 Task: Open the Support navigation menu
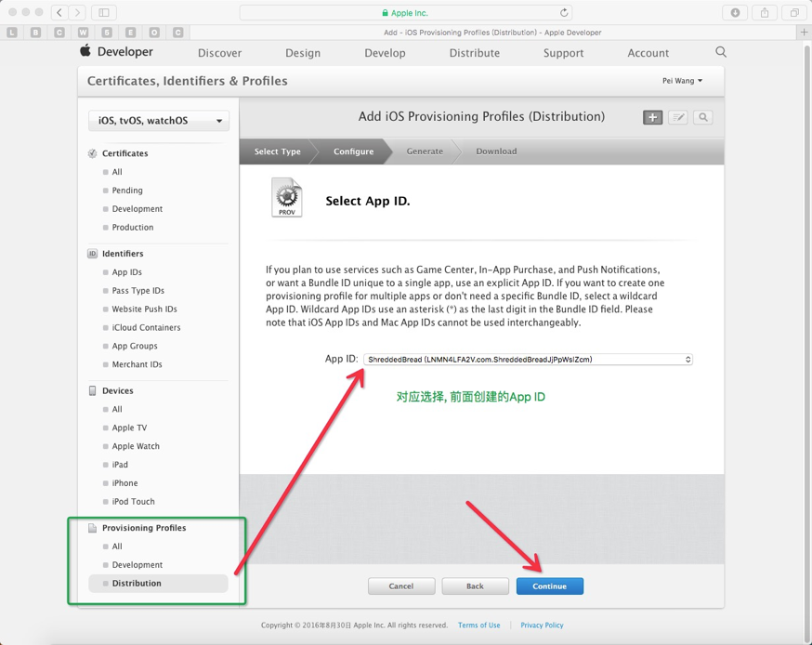point(563,53)
